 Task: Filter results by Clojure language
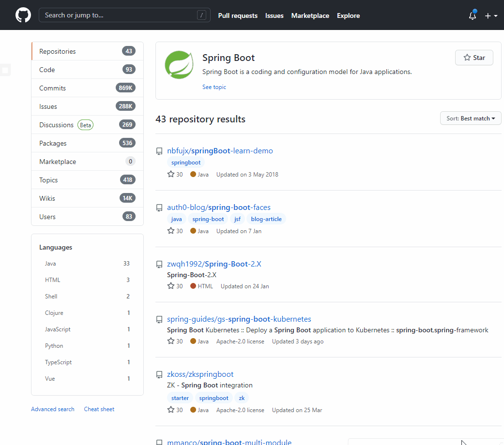click(88, 313)
